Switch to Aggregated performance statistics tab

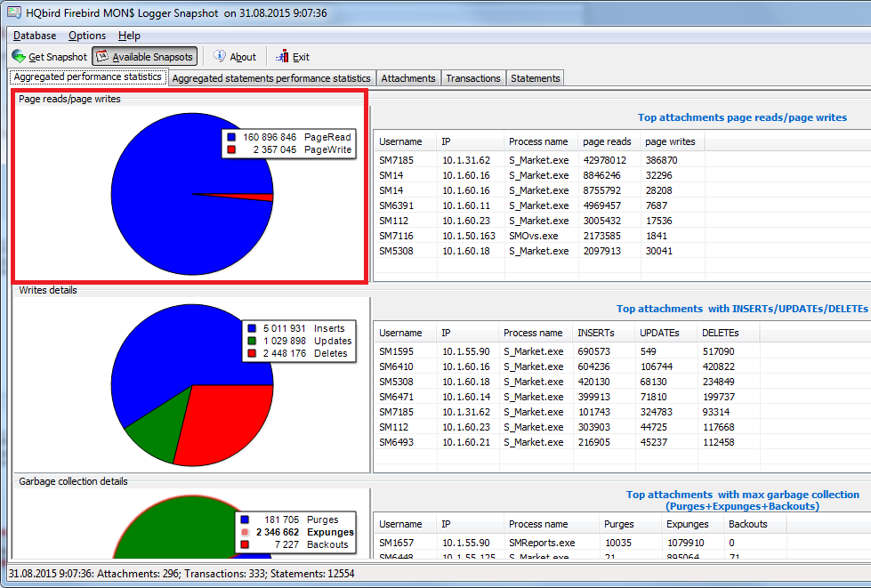[88, 77]
